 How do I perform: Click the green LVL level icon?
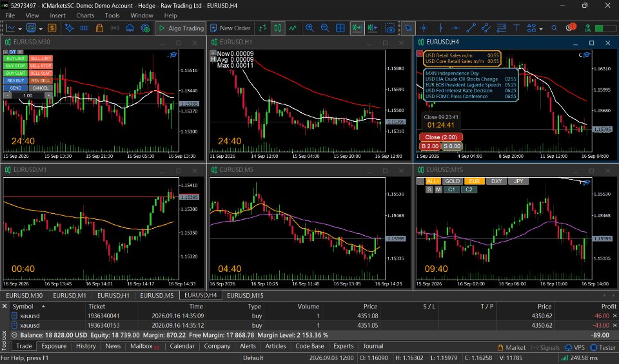(588, 28)
